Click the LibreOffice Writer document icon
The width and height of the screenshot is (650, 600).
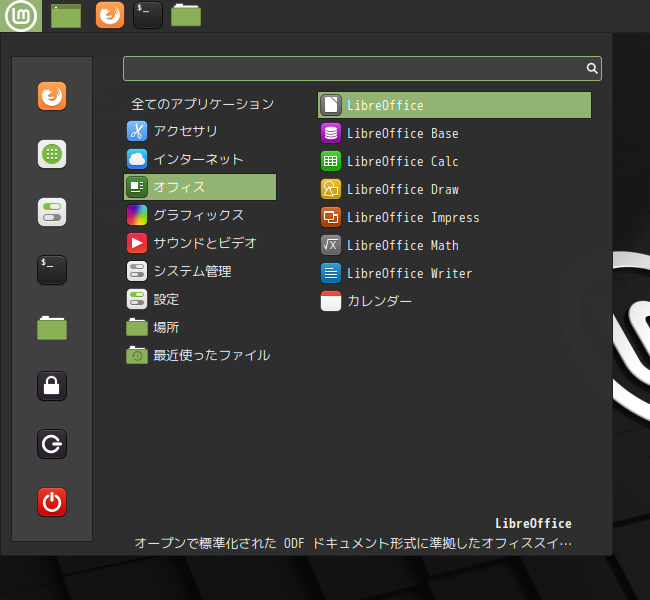331,273
